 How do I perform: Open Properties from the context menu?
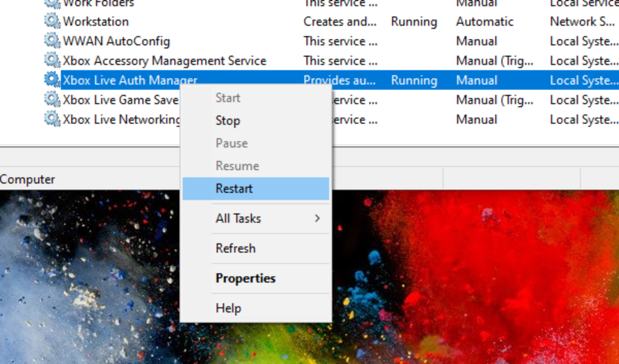[246, 278]
